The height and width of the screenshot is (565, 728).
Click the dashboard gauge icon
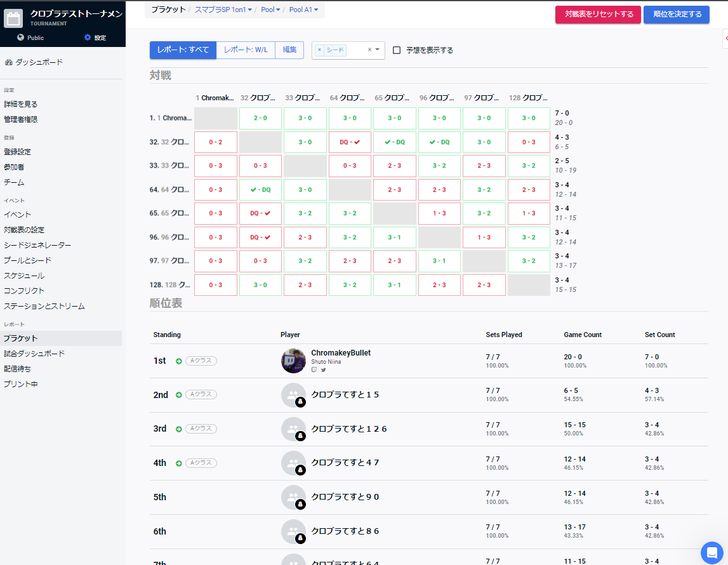click(8, 62)
